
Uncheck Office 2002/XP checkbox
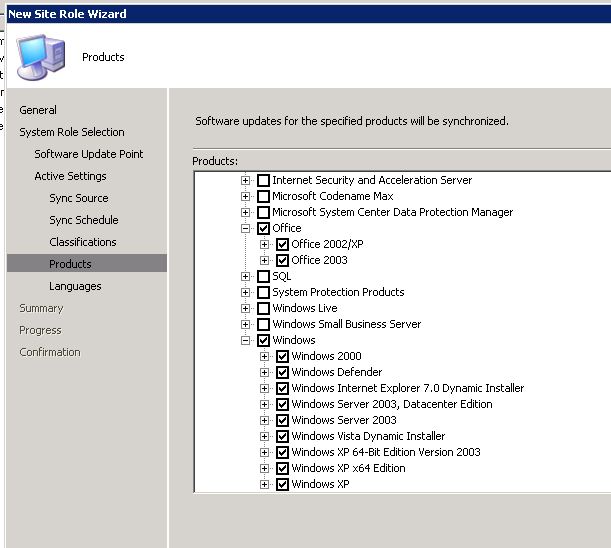(x=283, y=244)
